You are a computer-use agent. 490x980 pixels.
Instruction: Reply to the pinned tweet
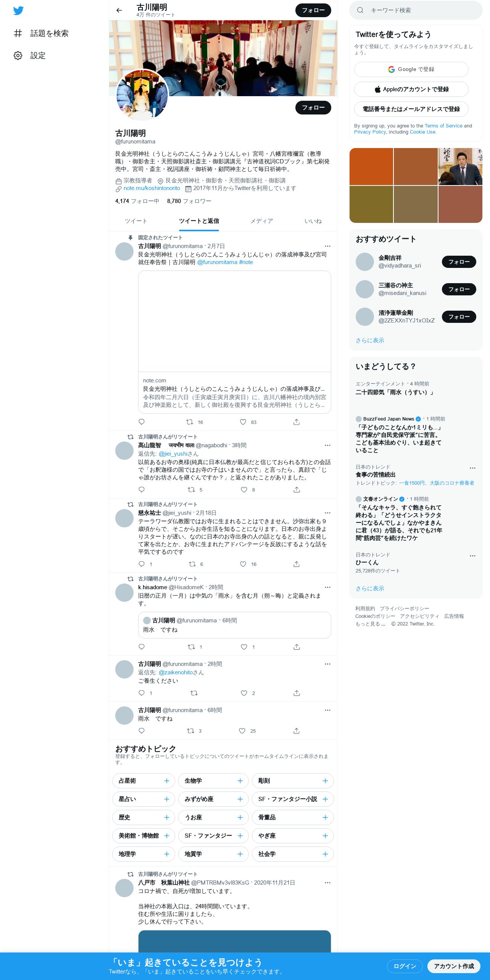(142, 422)
